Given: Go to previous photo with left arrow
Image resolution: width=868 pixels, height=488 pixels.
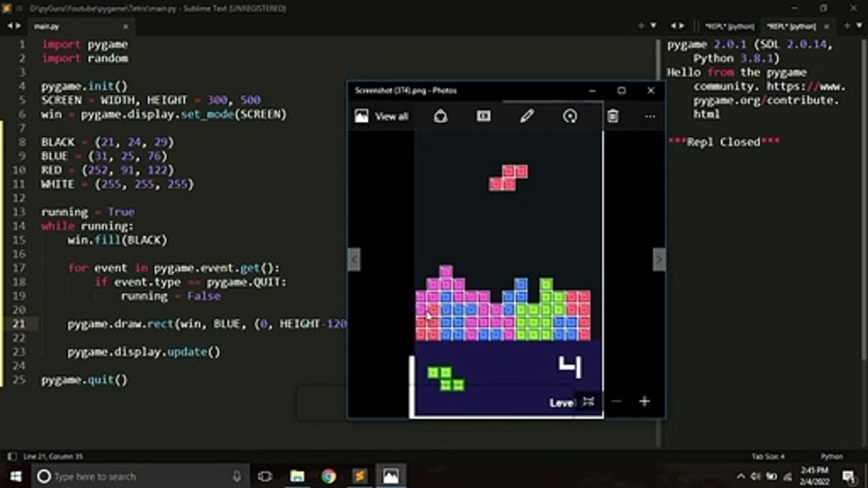Looking at the screenshot, I should pos(354,260).
